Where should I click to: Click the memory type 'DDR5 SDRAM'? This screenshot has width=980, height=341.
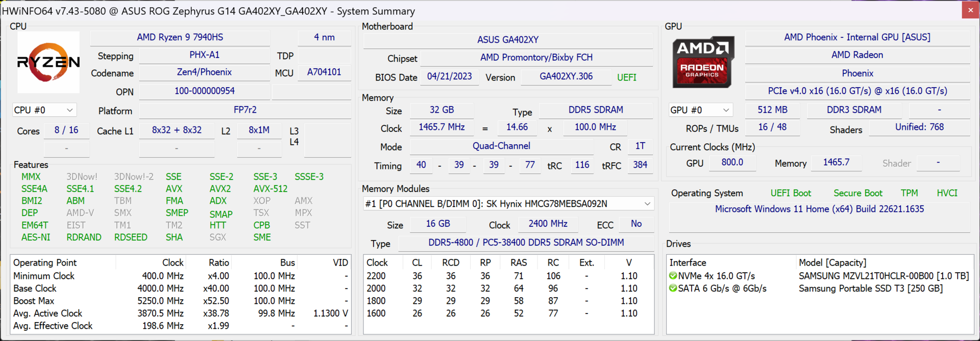point(596,110)
